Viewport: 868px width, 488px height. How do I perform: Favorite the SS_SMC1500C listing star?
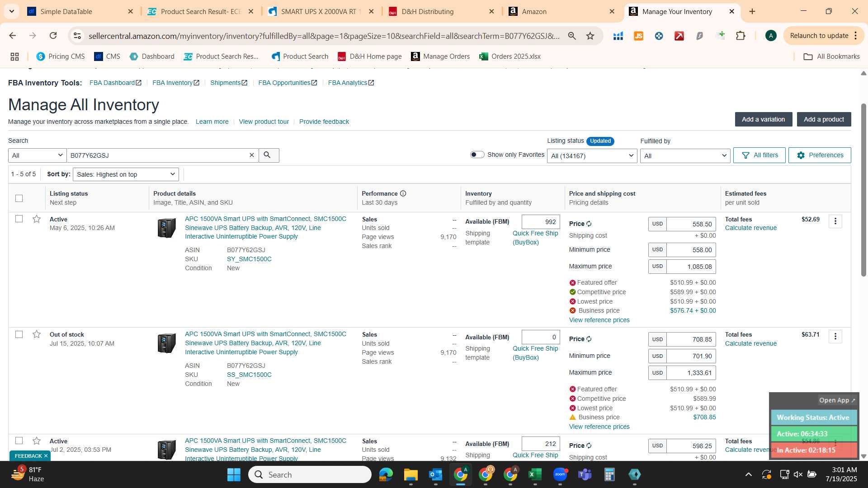(x=37, y=334)
